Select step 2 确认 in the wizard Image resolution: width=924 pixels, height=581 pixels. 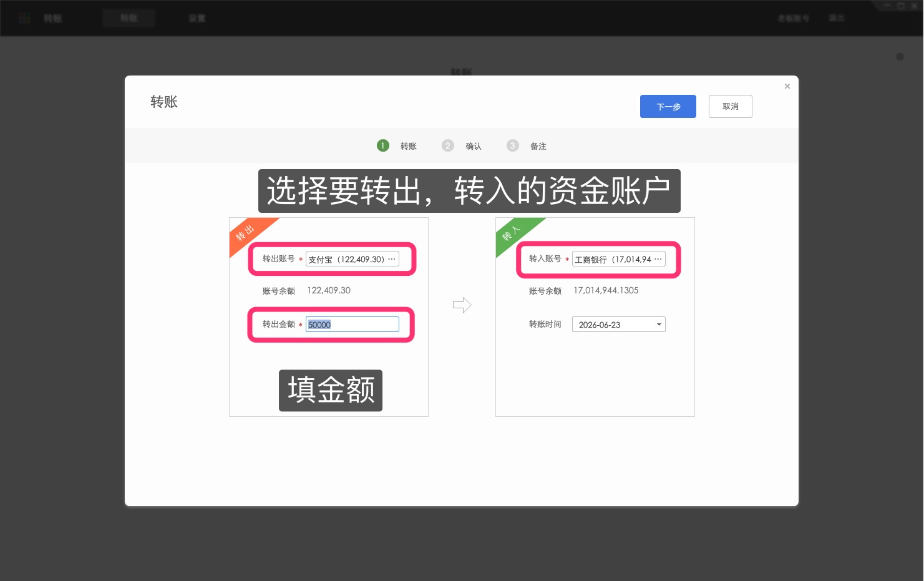click(x=462, y=145)
